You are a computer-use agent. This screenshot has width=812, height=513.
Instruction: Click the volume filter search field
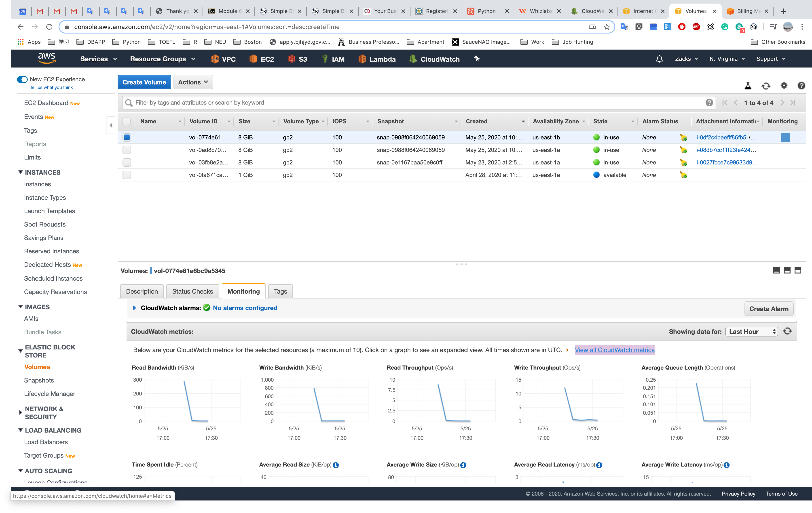pos(415,103)
